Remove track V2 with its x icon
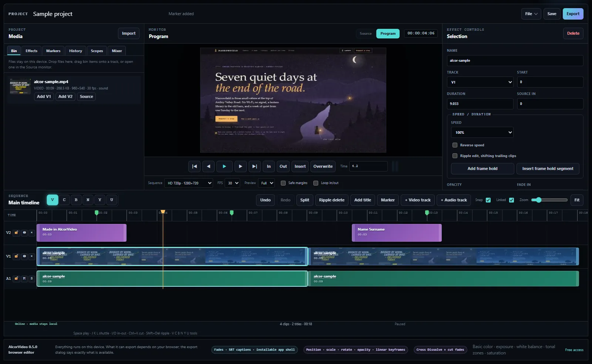The width and height of the screenshot is (592, 364). tap(32, 233)
